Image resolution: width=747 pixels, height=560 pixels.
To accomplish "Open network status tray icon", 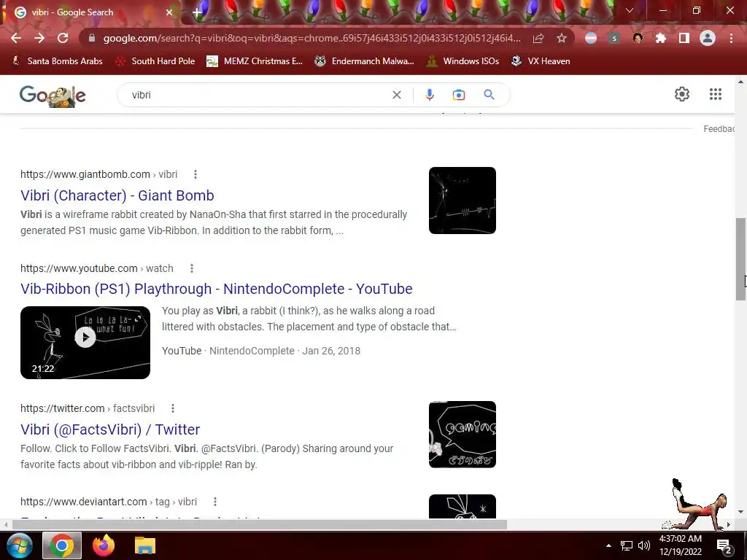I will click(x=627, y=545).
